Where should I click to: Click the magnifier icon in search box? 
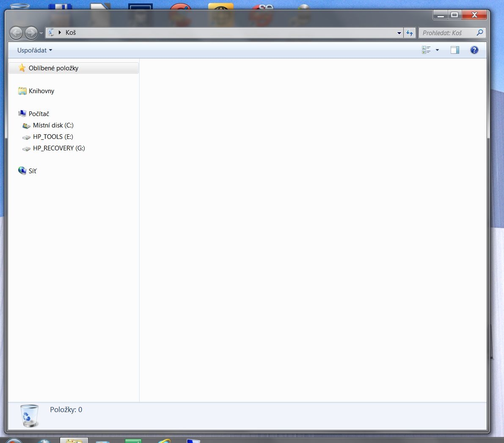coord(480,33)
